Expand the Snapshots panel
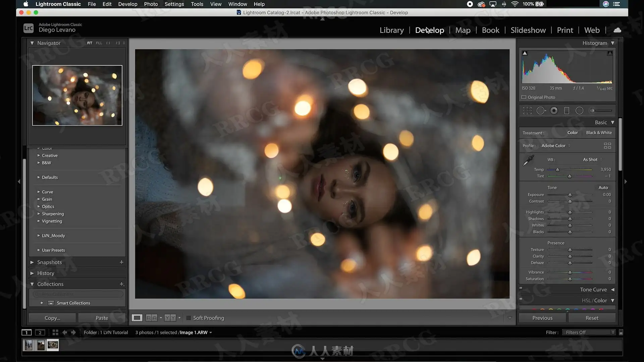The width and height of the screenshot is (644, 362). tap(32, 262)
